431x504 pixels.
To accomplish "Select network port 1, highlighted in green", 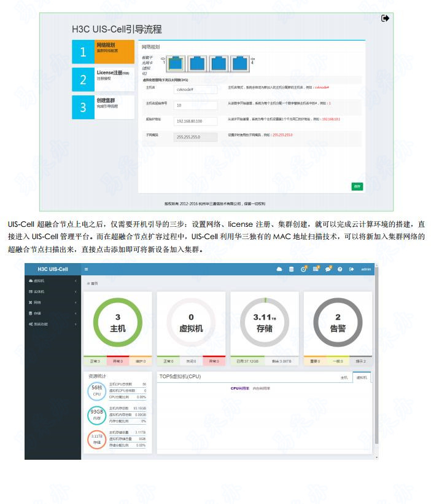I will pyautogui.click(x=176, y=63).
